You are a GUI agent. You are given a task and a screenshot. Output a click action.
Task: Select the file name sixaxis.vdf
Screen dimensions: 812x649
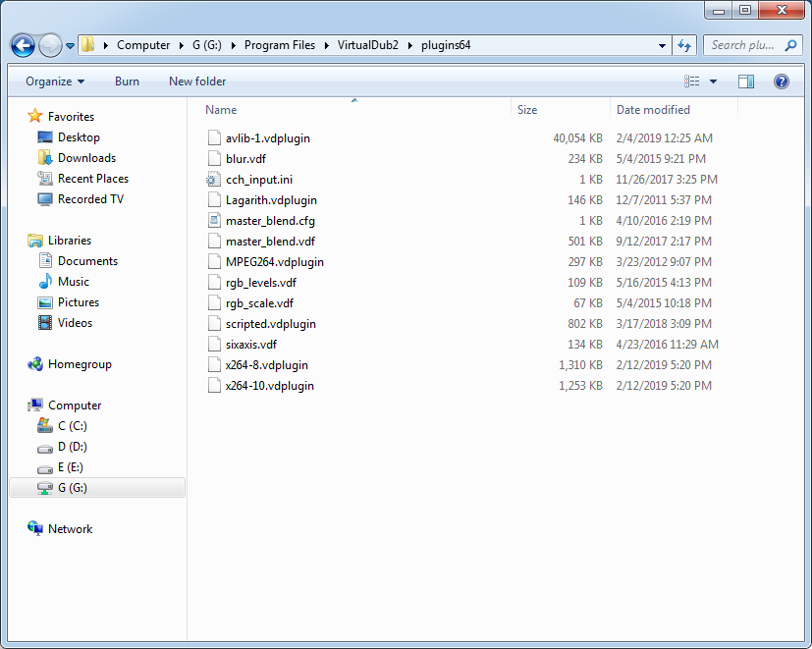(x=251, y=345)
